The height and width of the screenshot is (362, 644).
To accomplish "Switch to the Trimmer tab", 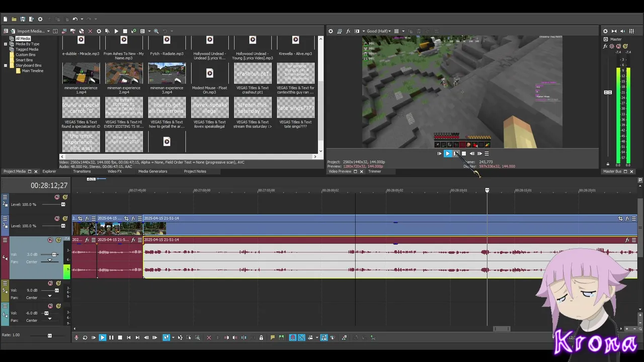I will click(374, 171).
